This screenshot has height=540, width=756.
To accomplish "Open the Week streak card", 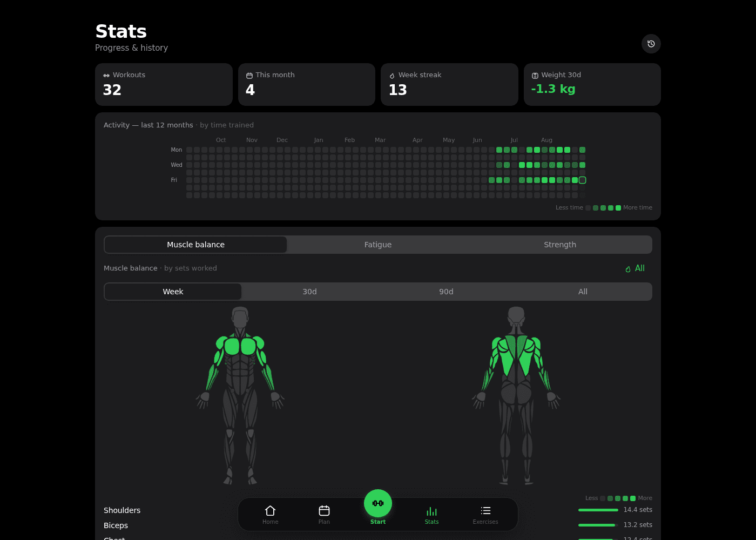I will pyautogui.click(x=449, y=84).
